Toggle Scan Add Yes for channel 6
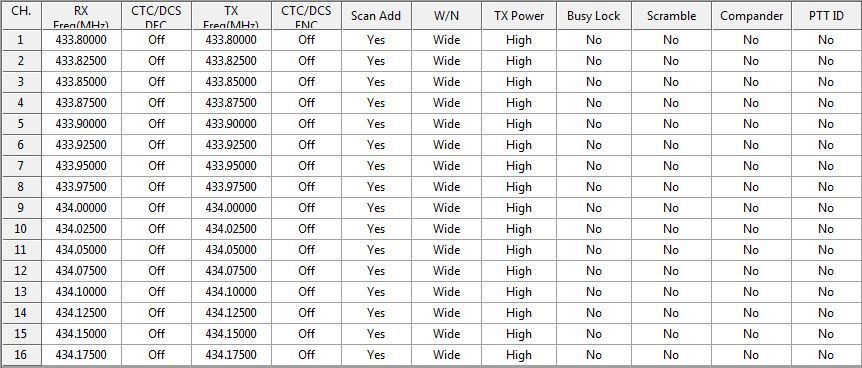Image resolution: width=862 pixels, height=368 pixels. coord(376,145)
